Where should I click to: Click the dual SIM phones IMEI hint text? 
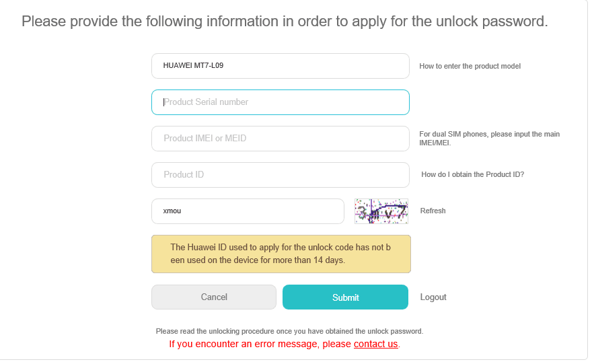coord(489,139)
